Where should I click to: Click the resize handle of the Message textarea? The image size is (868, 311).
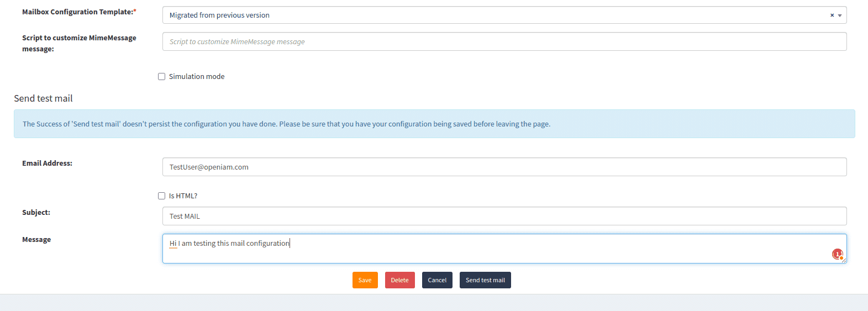[x=843, y=260]
